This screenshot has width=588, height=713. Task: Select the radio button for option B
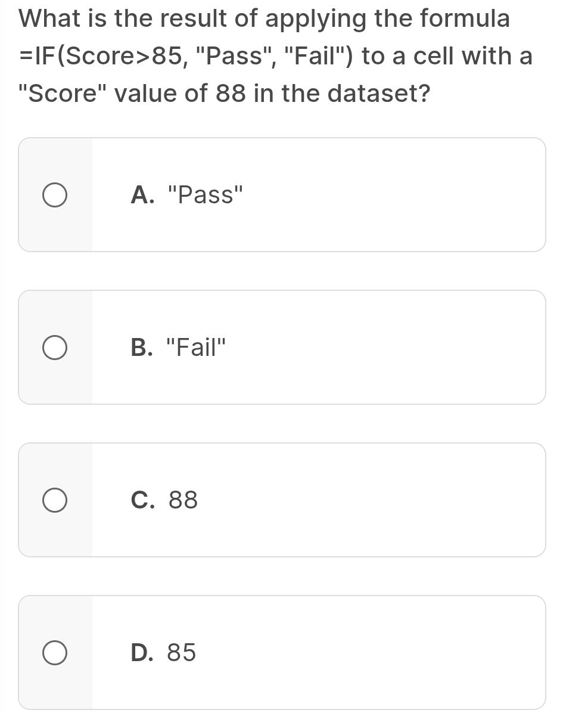[x=55, y=348]
